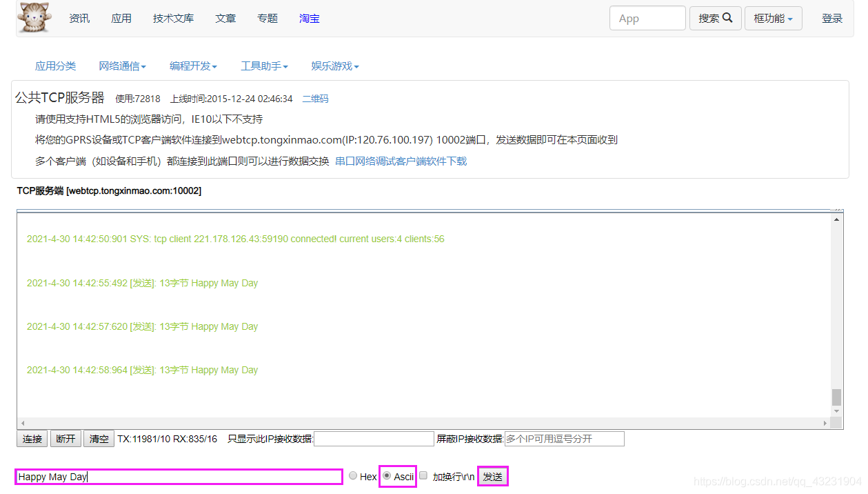Click the log area vertical scrollbar thumb
The width and height of the screenshot is (868, 494).
(x=836, y=397)
